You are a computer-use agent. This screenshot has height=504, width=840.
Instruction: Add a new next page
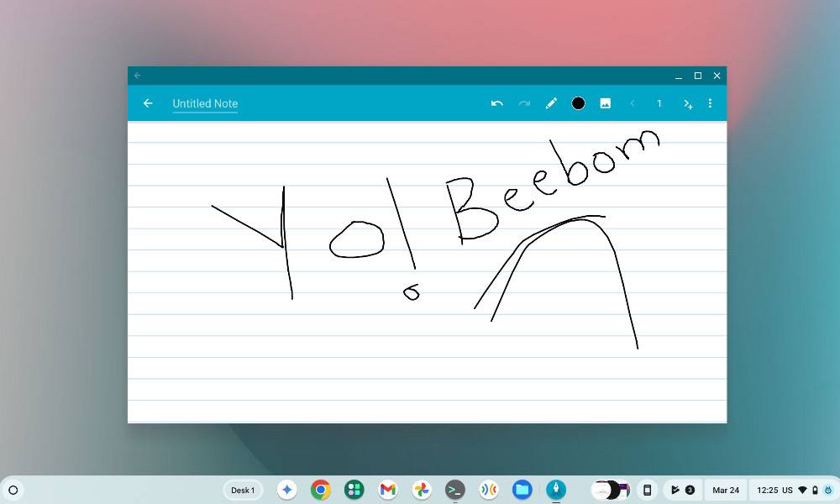point(688,104)
